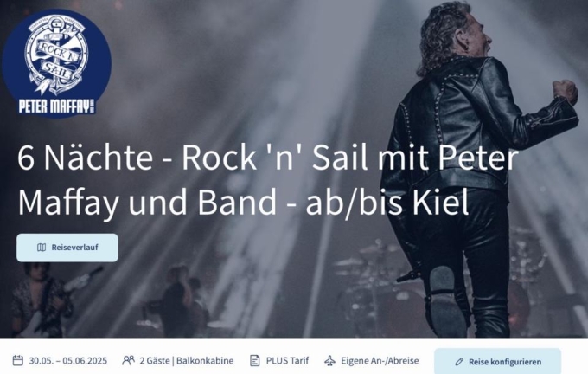The height and width of the screenshot is (374, 588).
Task: Click the Rock 'n' Sail Peter Maffay logo
Action: point(56,64)
